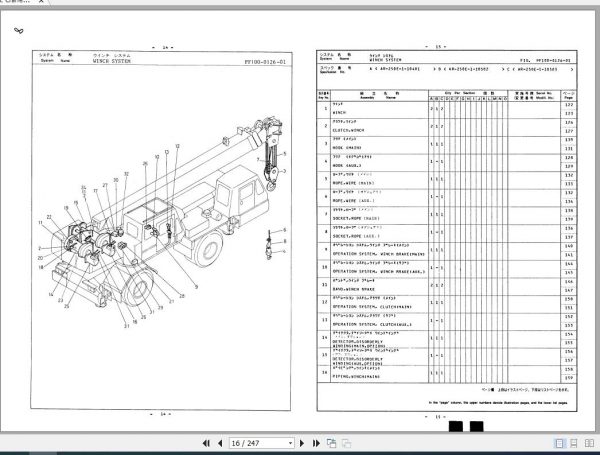Click the 'ROPE,WIRE (MAIN)' assembly name
600x455 pixels.
point(353,183)
